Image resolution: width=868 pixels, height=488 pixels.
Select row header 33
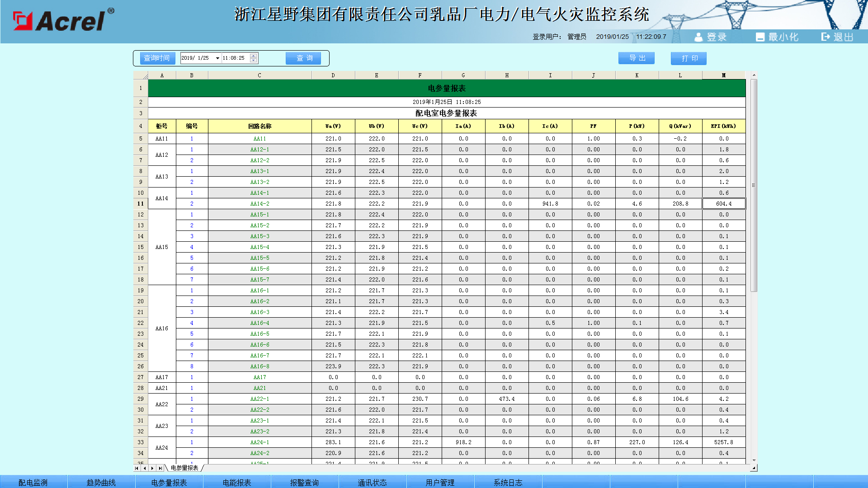141,442
